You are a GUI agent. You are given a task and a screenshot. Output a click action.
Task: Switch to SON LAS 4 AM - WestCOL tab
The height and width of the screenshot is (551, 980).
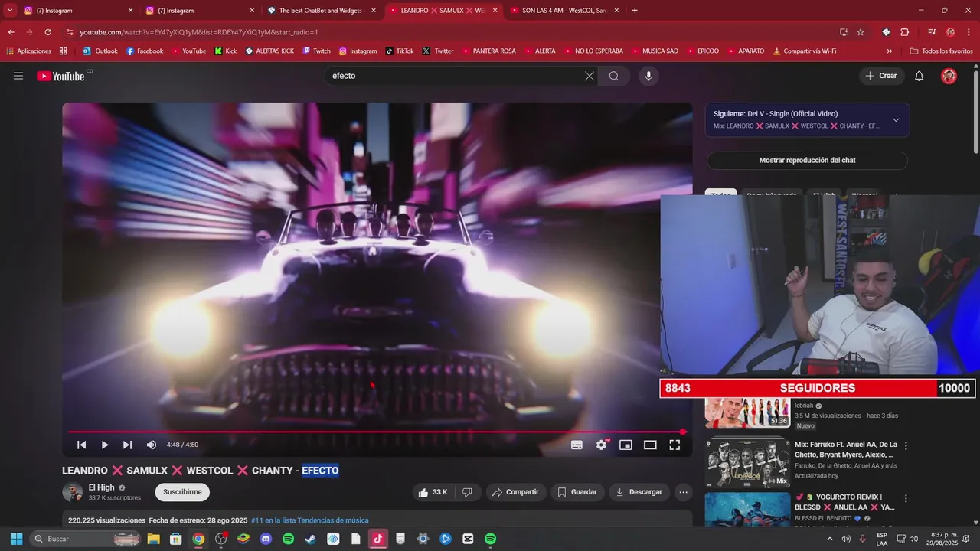pyautogui.click(x=563, y=11)
